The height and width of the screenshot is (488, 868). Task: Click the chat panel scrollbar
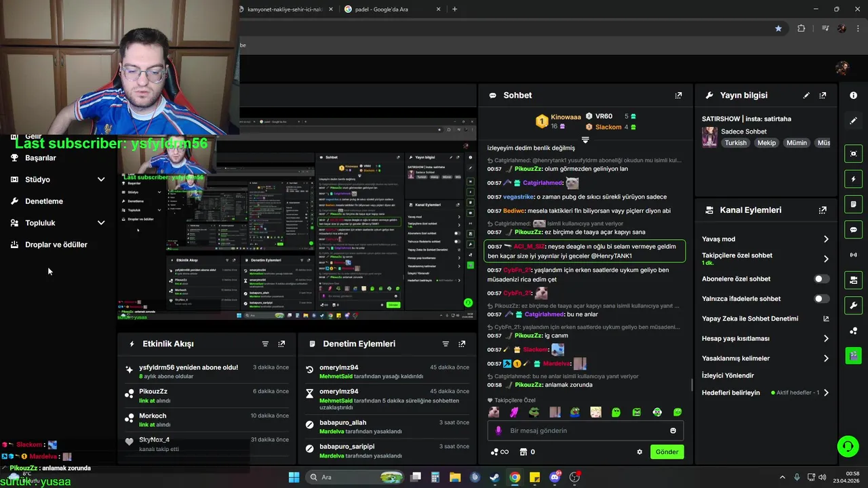tap(692, 385)
